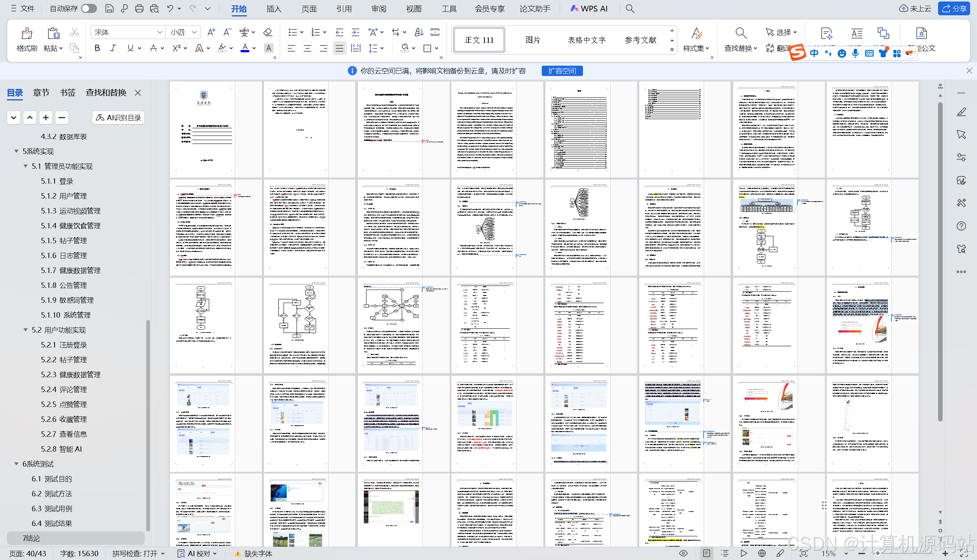Click the help question mark in sidebar
The image size is (977, 560).
click(961, 226)
